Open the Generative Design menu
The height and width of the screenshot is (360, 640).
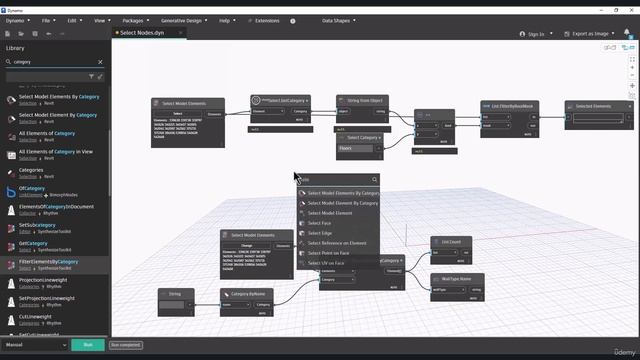184,20
